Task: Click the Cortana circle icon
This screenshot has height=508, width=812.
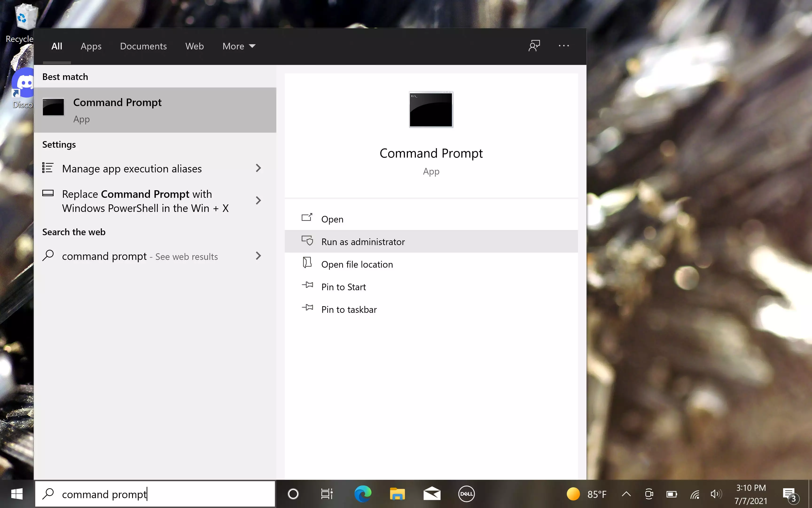Action: (x=293, y=494)
